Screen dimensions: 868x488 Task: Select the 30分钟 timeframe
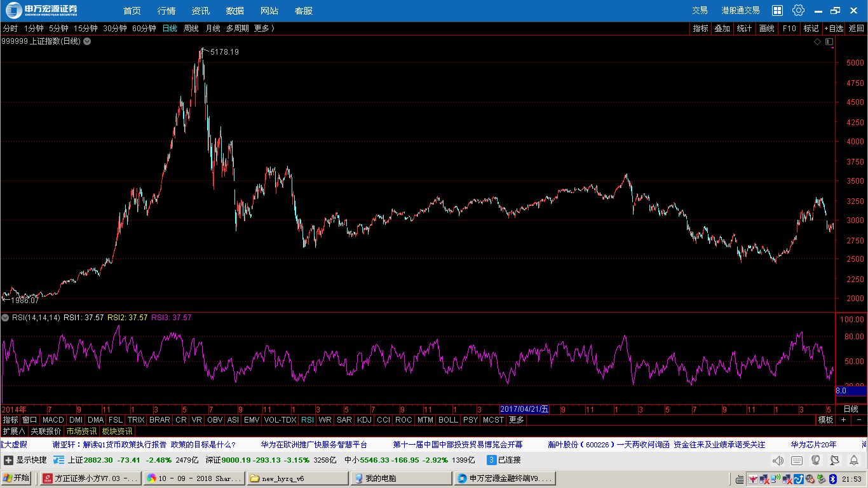(115, 29)
